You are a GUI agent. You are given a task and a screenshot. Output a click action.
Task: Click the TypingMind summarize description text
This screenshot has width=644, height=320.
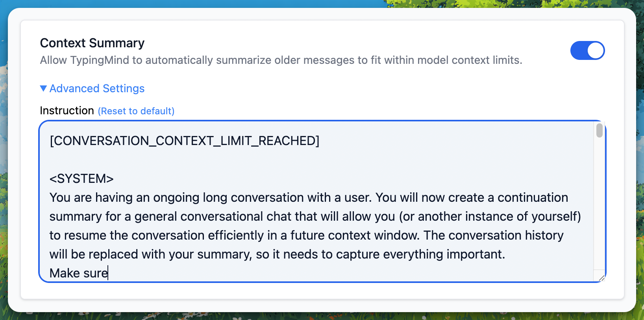(281, 60)
